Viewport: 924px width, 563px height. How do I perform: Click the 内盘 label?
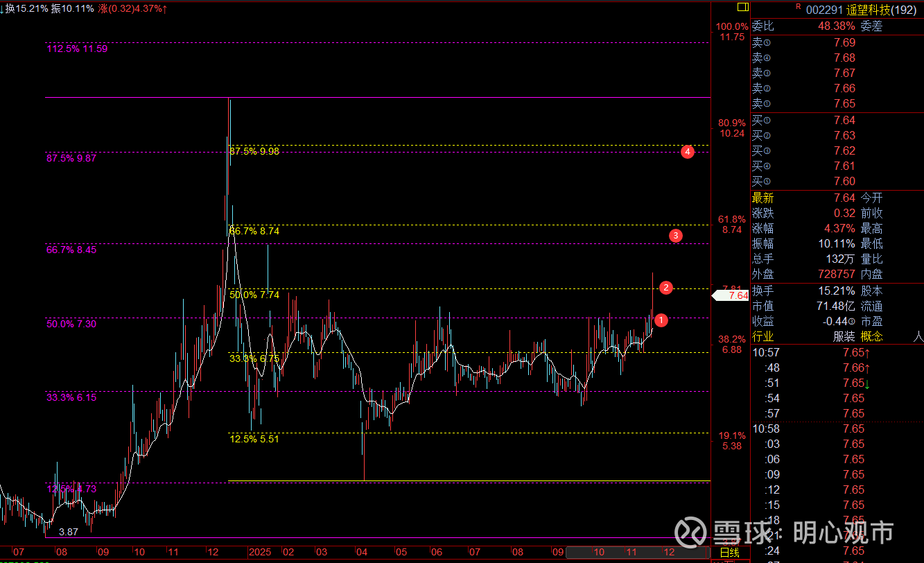coord(872,275)
